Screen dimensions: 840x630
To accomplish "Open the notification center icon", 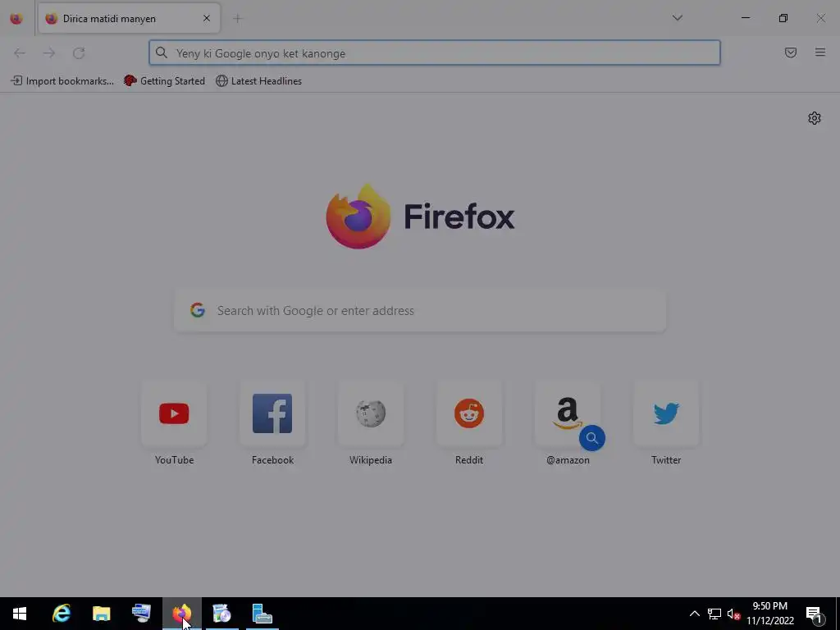I will click(x=814, y=614).
